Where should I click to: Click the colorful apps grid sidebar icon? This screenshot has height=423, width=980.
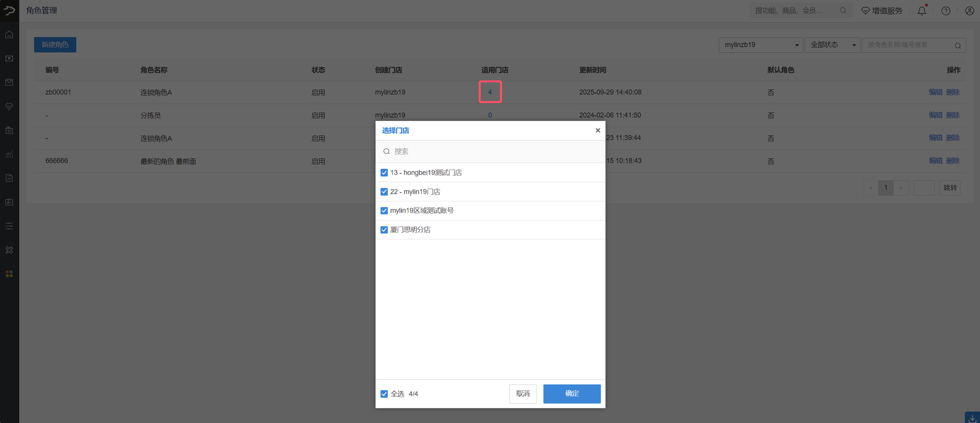pyautogui.click(x=9, y=274)
